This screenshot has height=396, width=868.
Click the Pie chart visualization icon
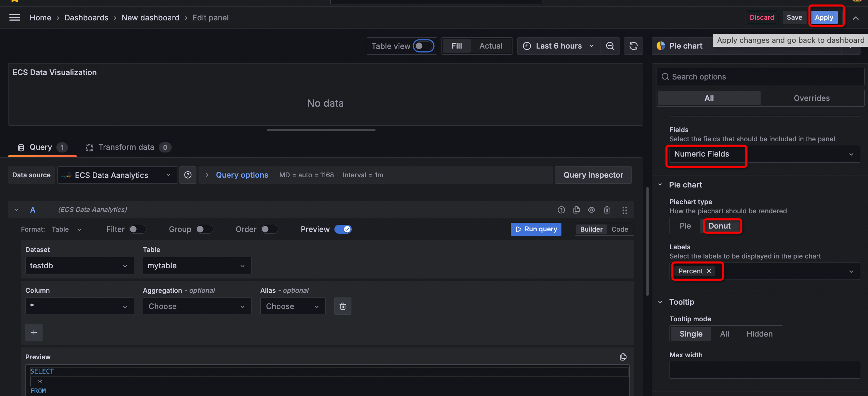[x=661, y=46]
